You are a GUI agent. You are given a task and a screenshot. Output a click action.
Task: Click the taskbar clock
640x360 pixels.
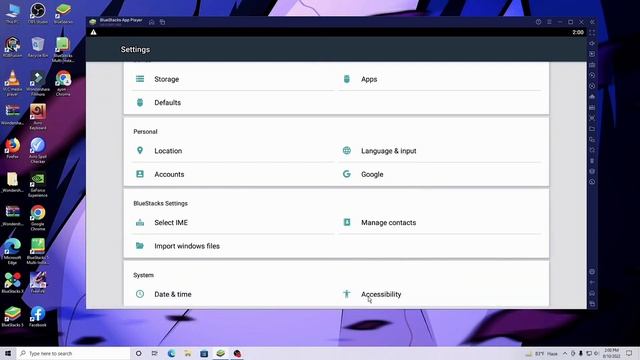click(x=611, y=353)
